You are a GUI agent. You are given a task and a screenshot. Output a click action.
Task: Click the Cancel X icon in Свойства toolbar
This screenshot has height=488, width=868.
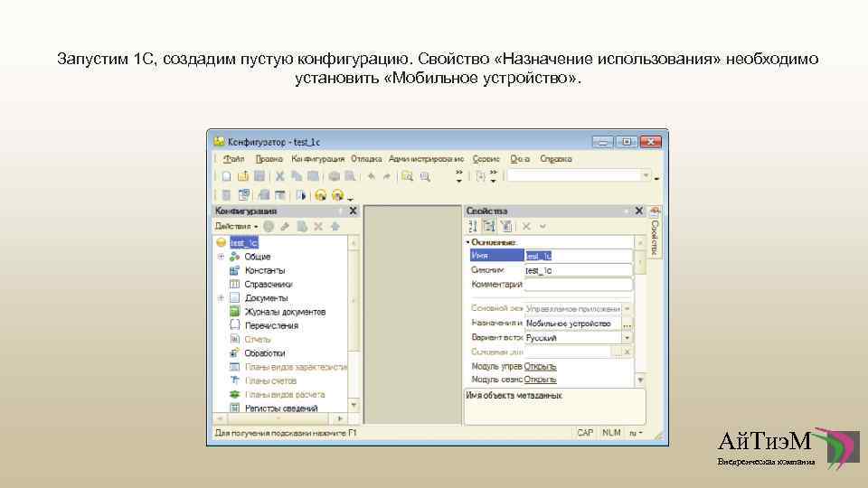click(x=526, y=226)
